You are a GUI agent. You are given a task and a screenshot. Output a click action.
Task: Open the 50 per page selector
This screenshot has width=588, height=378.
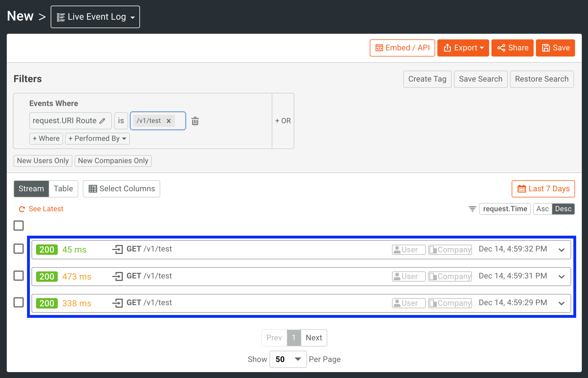pos(288,359)
